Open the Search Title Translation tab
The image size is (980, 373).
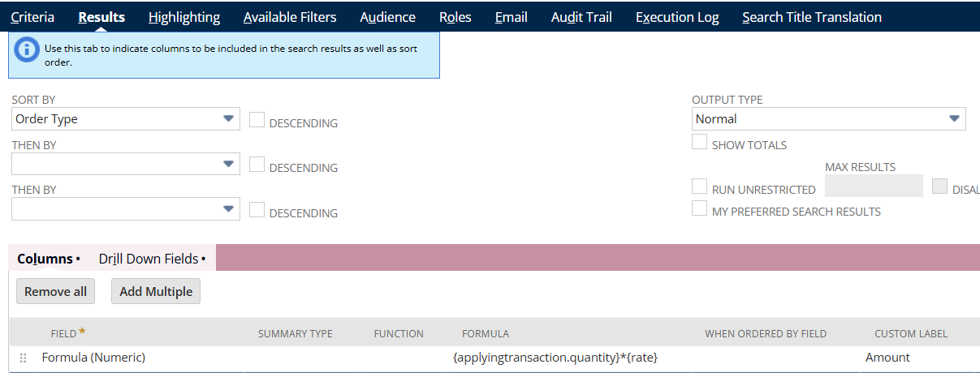[812, 17]
